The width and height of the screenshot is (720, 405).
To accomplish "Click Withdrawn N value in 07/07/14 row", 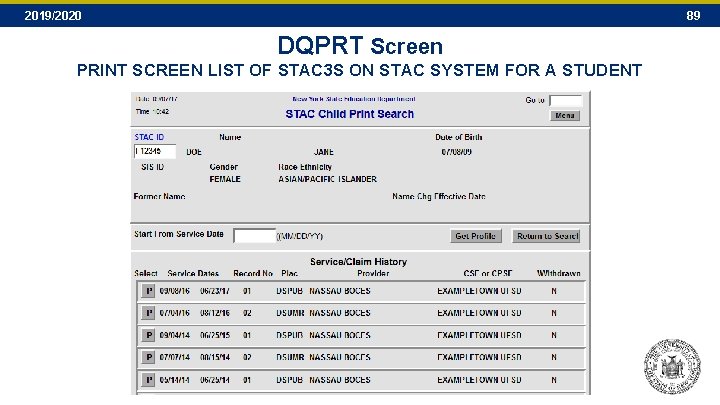I will point(554,357).
